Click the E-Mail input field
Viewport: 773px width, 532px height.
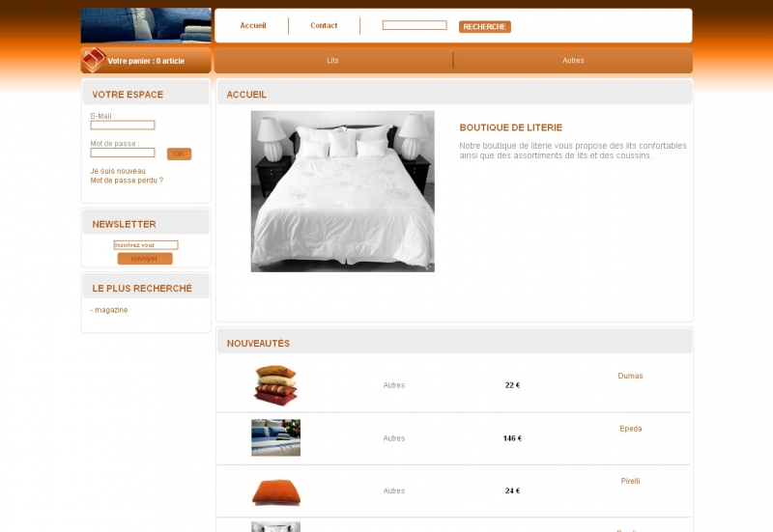coord(123,126)
